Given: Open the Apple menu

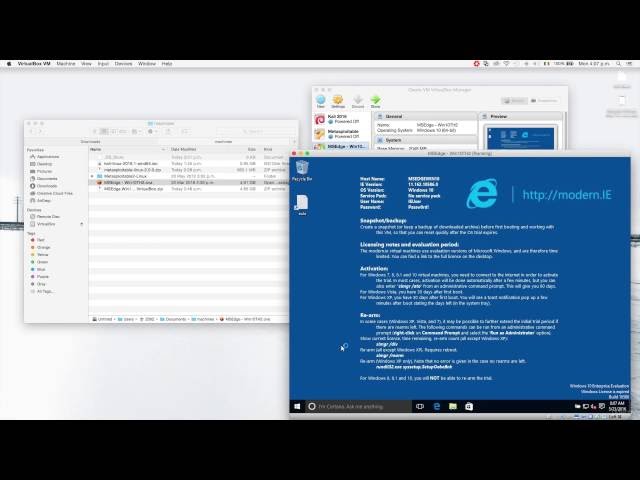Looking at the screenshot, I should 9,64.
